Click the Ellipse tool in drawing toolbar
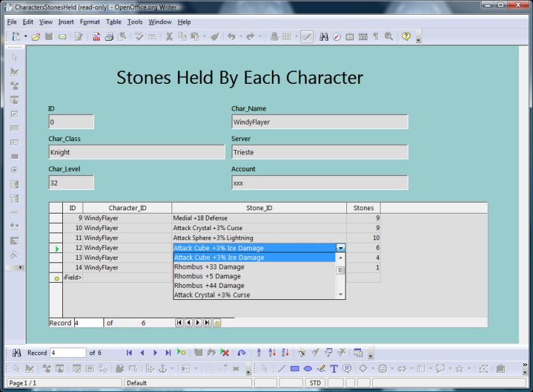Screen dimensions: 533x392 [x=307, y=368]
